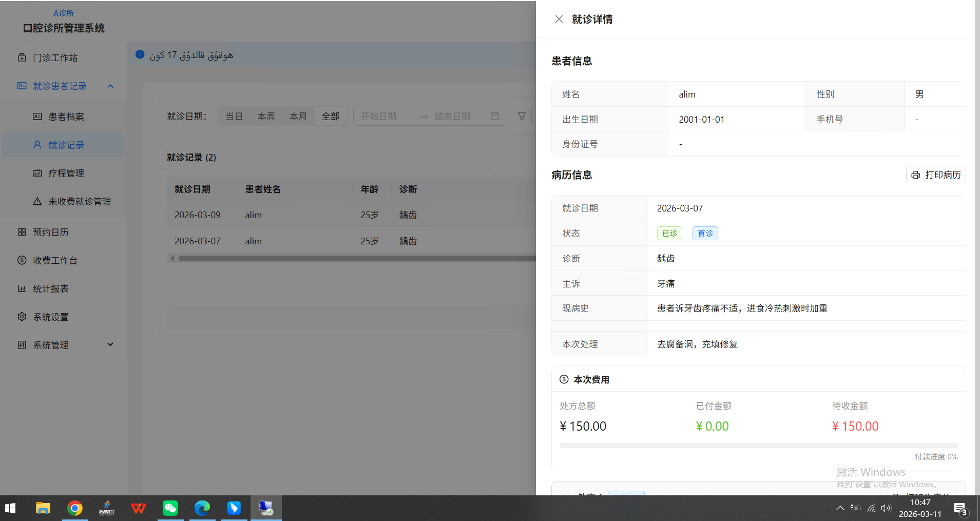This screenshot has width=980, height=521.
Task: Switch visit date filter to 当日
Action: 234,116
